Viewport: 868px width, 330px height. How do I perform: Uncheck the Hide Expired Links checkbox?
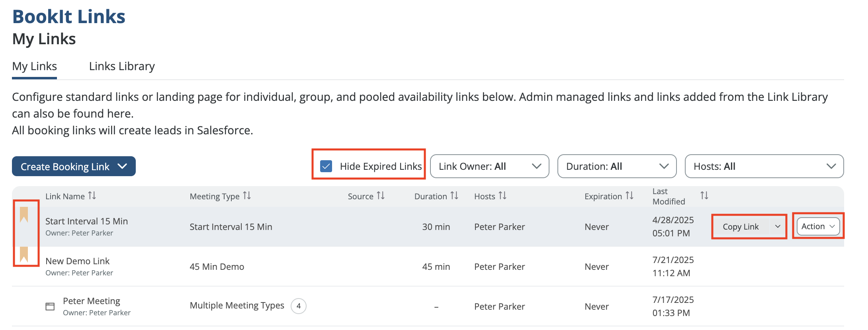326,166
